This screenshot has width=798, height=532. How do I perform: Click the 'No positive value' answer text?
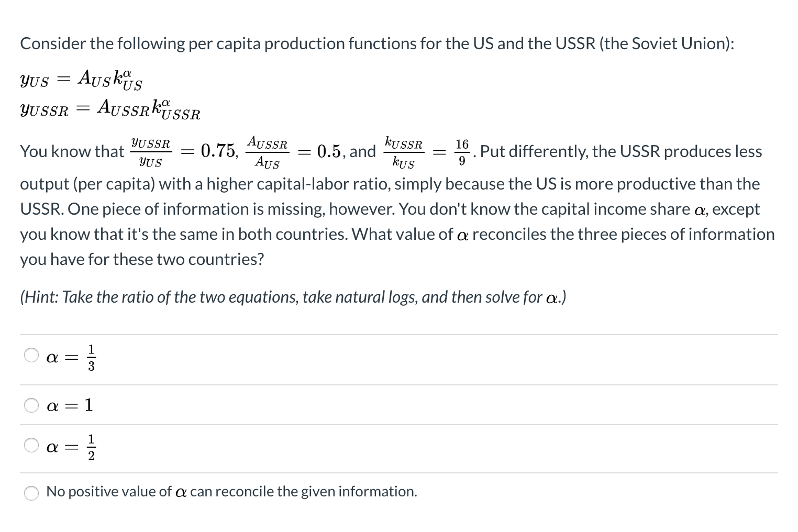(x=231, y=492)
